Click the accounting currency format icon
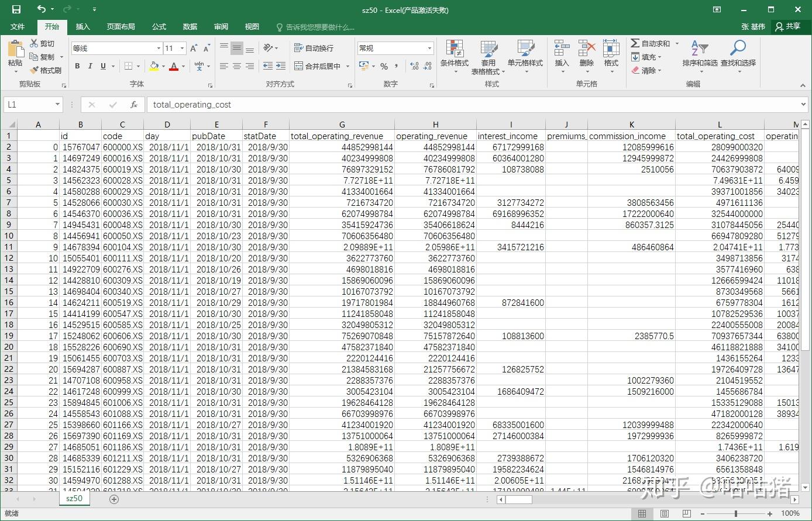Viewport: 812px width, 521px height. click(364, 66)
